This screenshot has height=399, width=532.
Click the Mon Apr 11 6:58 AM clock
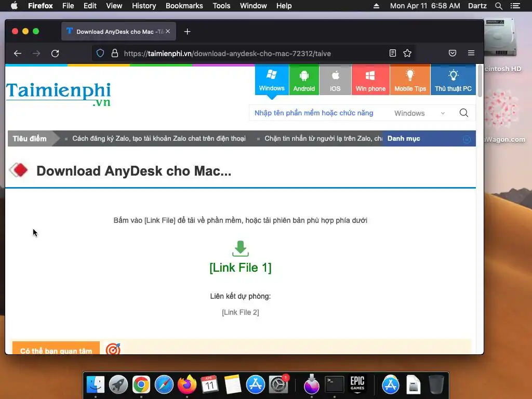tap(425, 6)
